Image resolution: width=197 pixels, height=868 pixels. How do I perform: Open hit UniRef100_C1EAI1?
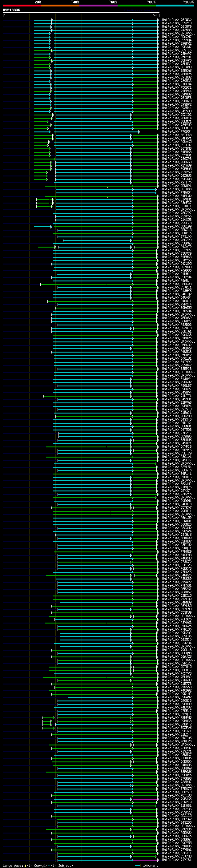click(177, 413)
